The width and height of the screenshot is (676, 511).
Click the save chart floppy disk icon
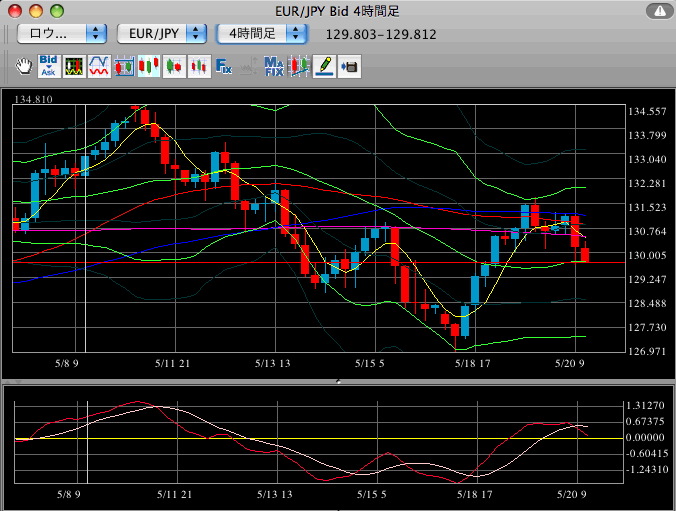[349, 66]
